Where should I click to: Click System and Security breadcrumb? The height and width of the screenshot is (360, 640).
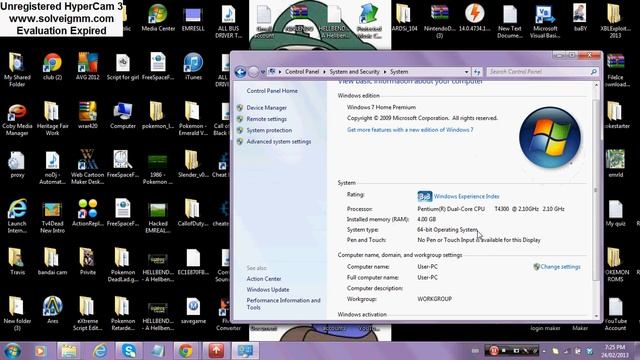[x=354, y=71]
